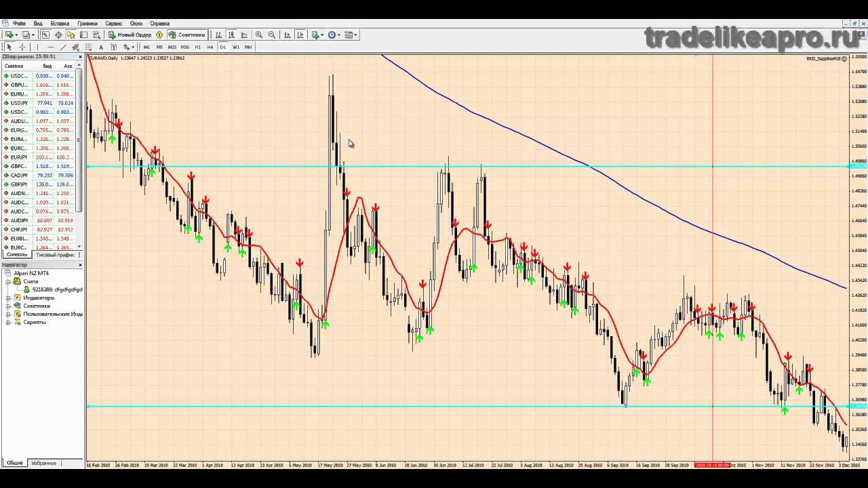
Task: Select the crosshair cursor tool
Action: point(22,47)
